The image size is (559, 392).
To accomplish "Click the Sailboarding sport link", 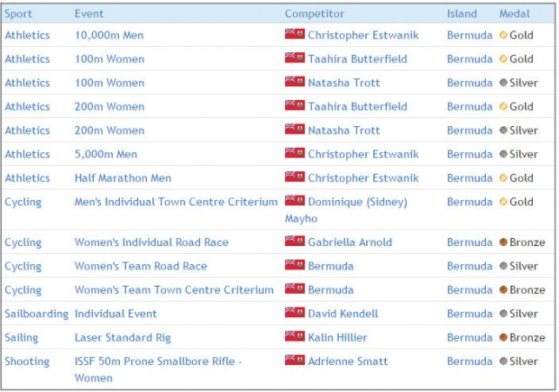I will click(36, 314).
